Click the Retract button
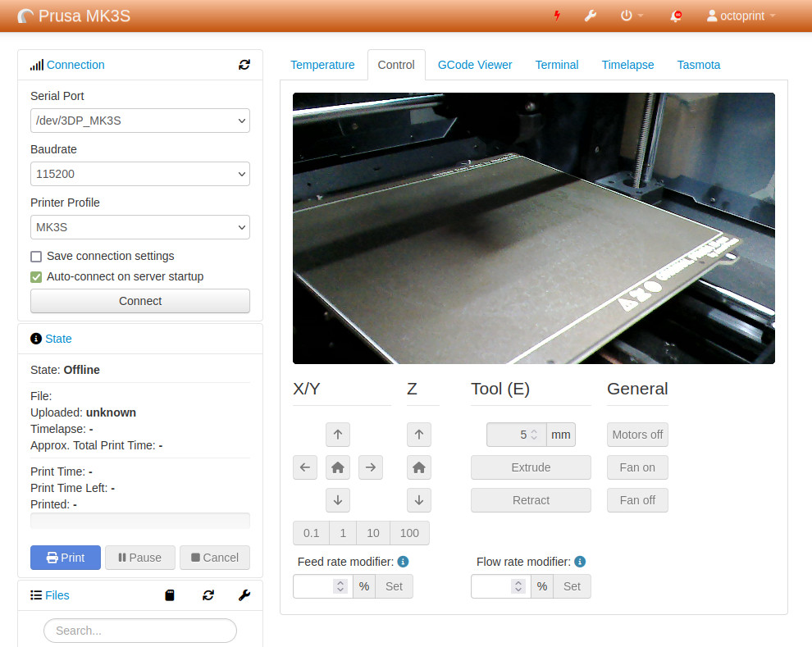Viewport: 812px width, 647px height. tap(531, 500)
